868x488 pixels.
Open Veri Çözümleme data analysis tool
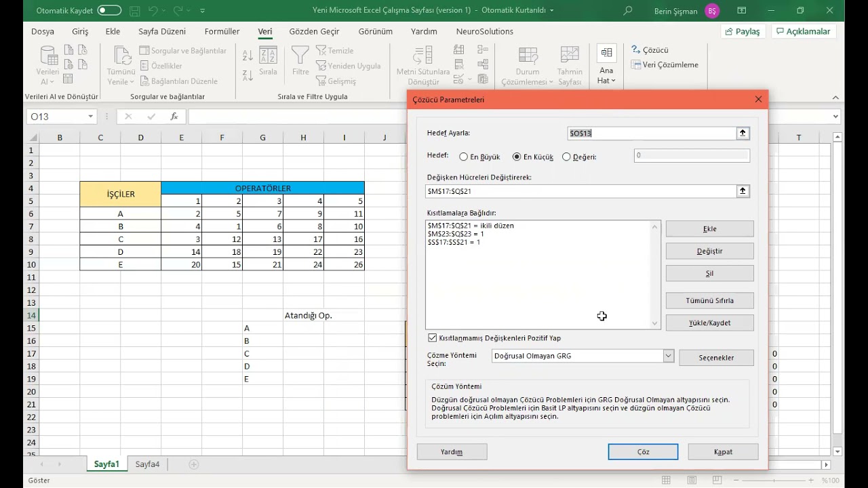[665, 65]
